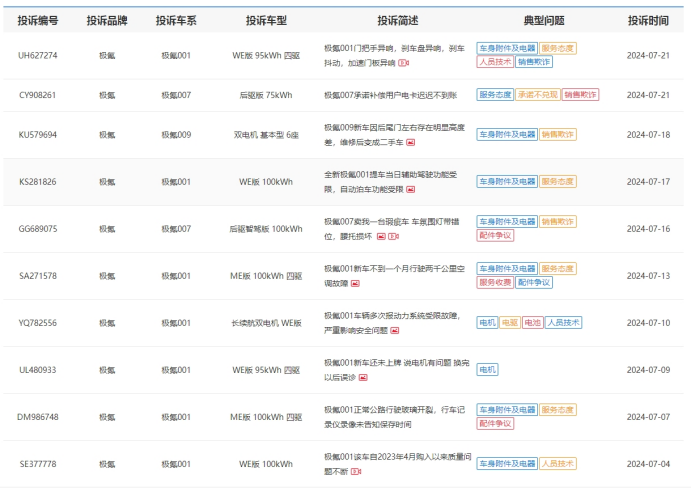The image size is (692, 489).
Task: Select 服务收费 tag in row SA271578
Action: 495,282
